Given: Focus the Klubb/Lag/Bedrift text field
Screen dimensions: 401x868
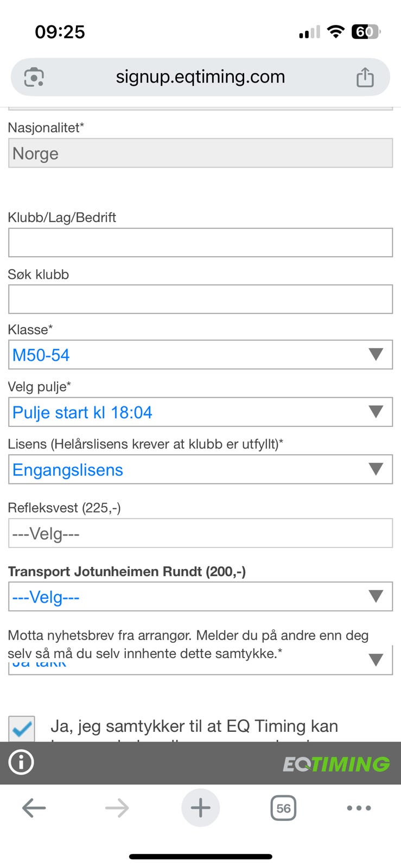Looking at the screenshot, I should 200,242.
